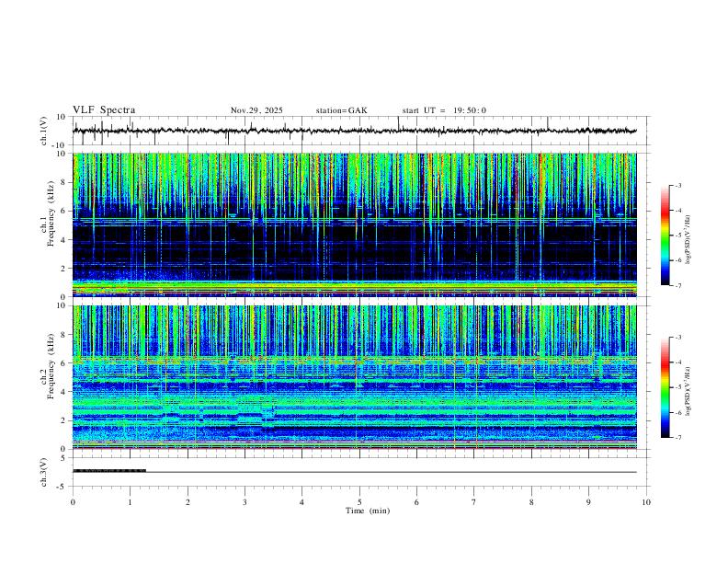The height and width of the screenshot is (563, 728).
Task: Click the "-7" label on ch.1 color bar
Action: (678, 285)
